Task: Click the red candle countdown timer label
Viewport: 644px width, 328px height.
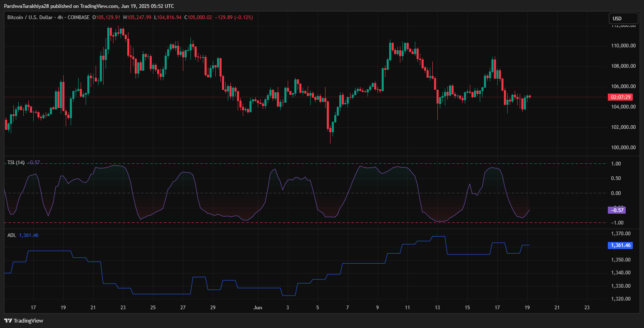Action: 619,97
